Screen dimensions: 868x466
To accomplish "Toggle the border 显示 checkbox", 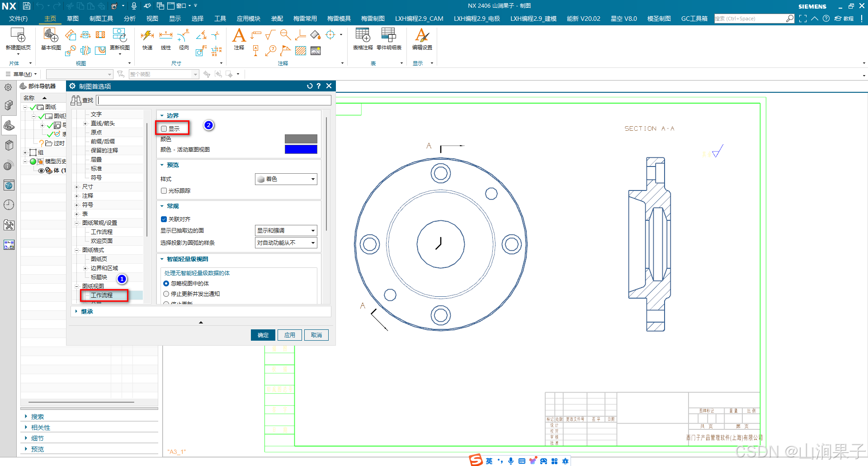I will click(x=164, y=129).
